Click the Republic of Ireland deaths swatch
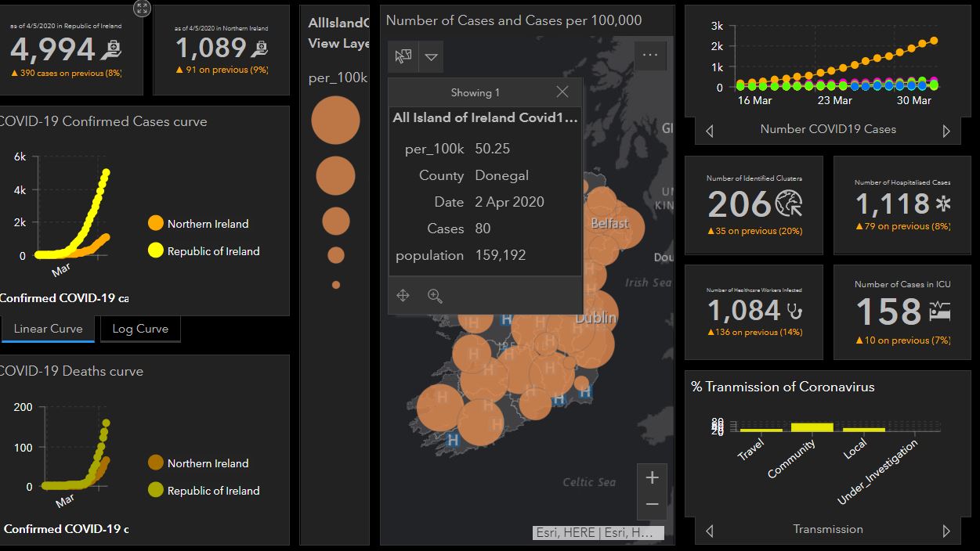Image resolution: width=980 pixels, height=551 pixels. [156, 491]
